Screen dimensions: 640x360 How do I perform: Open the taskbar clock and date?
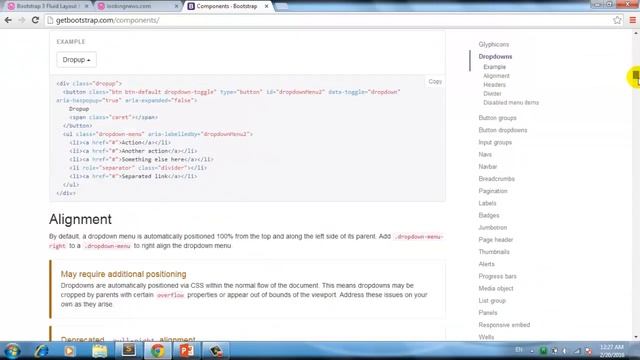click(612, 351)
